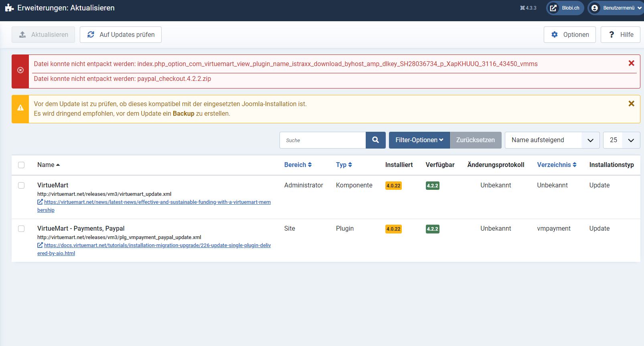
Task: Select the VirtueMart component checkbox
Action: click(x=21, y=185)
